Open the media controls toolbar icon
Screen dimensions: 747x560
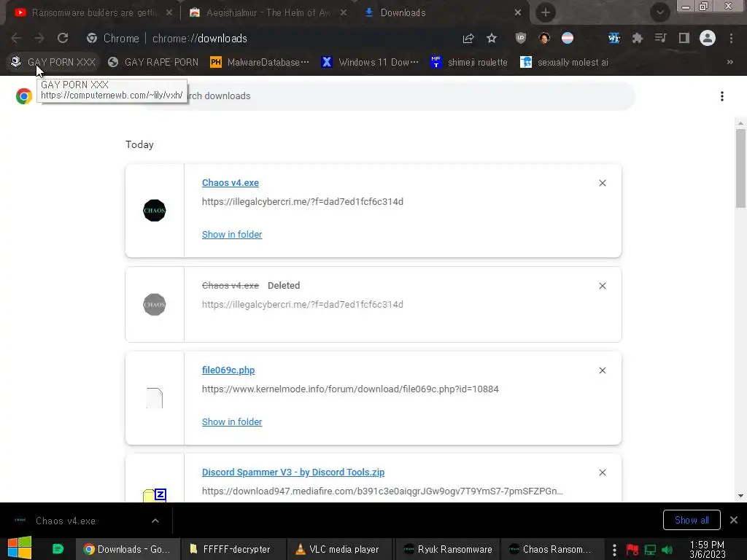tap(660, 38)
